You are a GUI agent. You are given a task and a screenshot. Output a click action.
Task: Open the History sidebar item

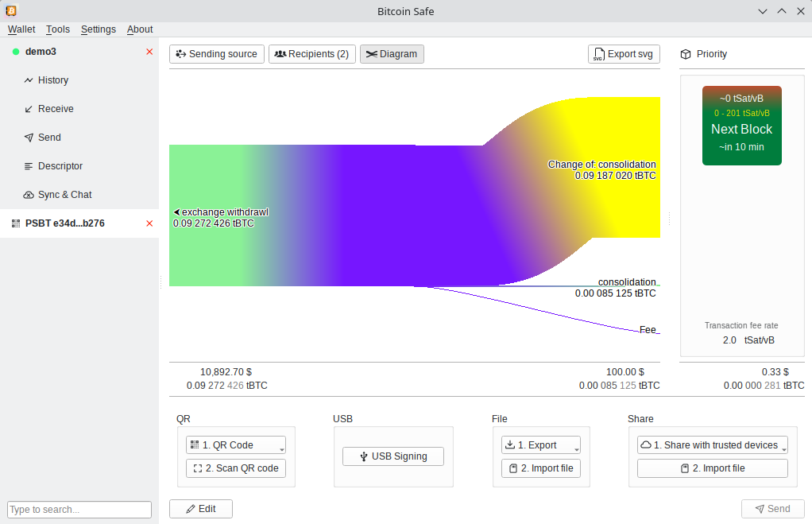52,80
